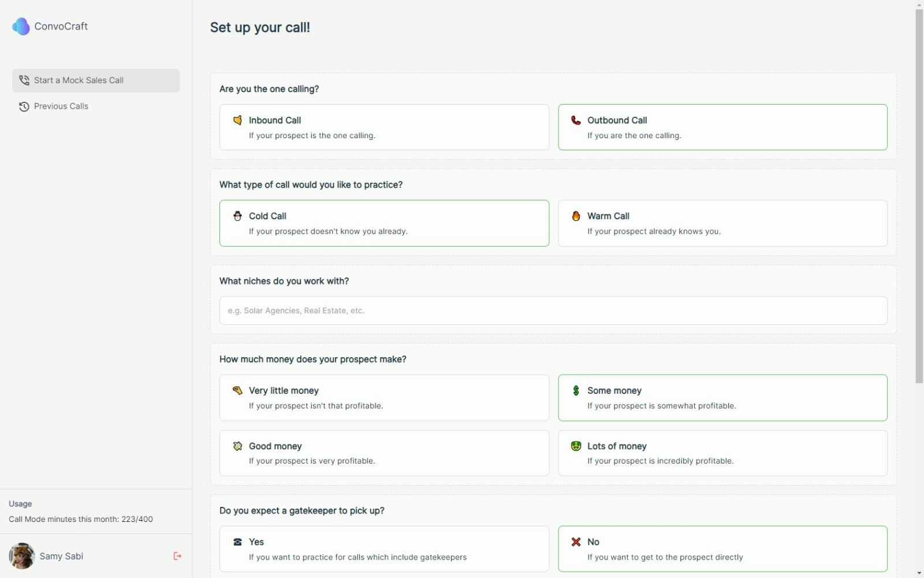Screen dimensions: 924x578
Task: Choose Yes for gatekeeper pickup
Action: [x=384, y=549]
